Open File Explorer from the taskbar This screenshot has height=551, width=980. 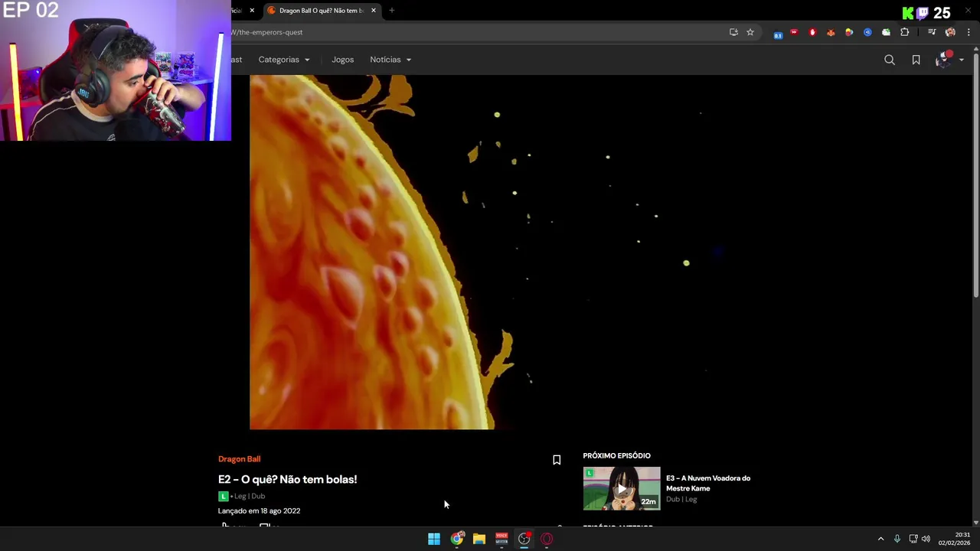(x=479, y=539)
